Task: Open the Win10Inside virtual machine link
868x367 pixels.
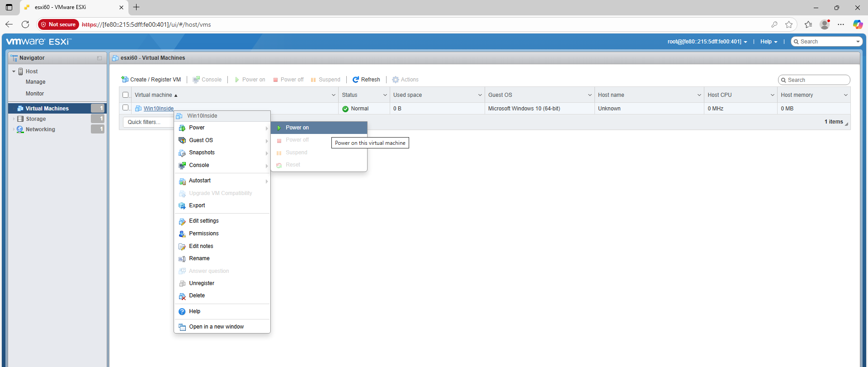Action: pos(159,109)
